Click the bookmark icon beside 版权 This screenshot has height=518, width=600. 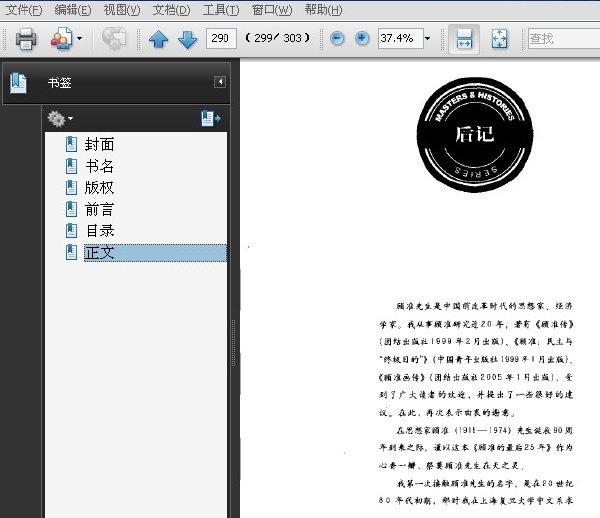tap(71, 187)
